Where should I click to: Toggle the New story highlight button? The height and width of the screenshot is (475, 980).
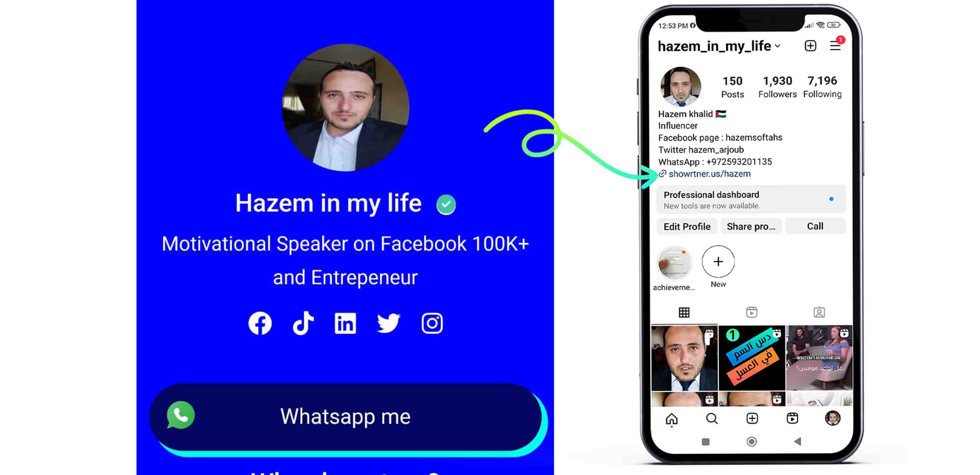(718, 261)
